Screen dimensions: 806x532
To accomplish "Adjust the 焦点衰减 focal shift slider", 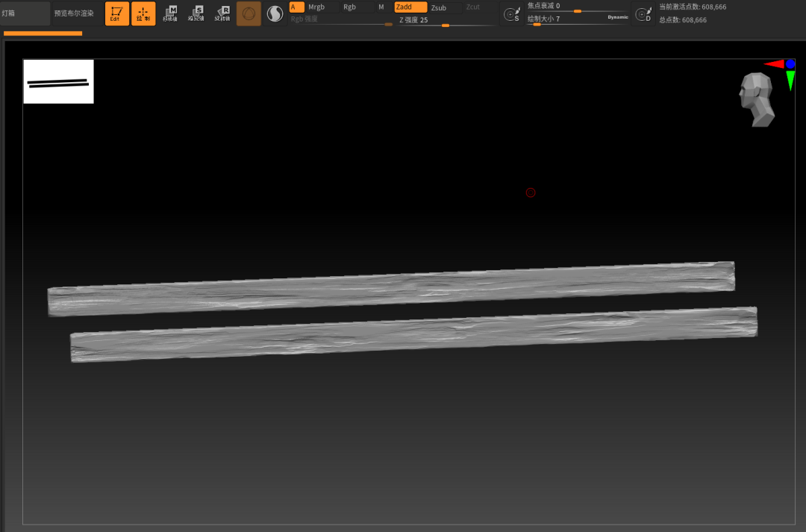I will pyautogui.click(x=577, y=7).
